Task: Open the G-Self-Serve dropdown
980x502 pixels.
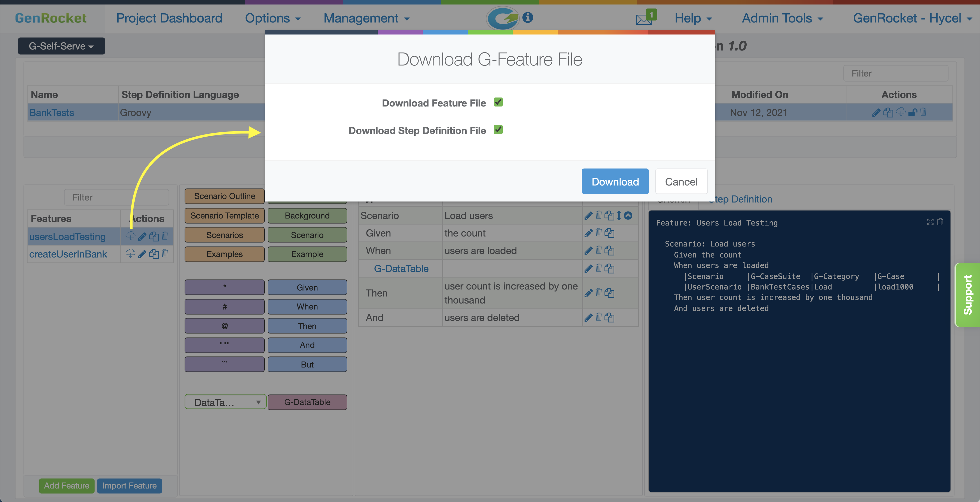Action: (61, 46)
